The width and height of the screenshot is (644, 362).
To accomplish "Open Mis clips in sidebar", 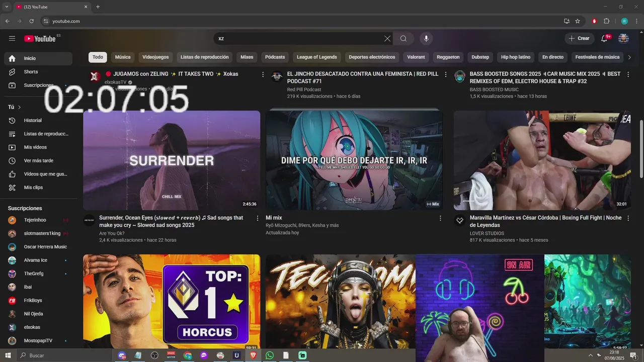I will 38,188.
